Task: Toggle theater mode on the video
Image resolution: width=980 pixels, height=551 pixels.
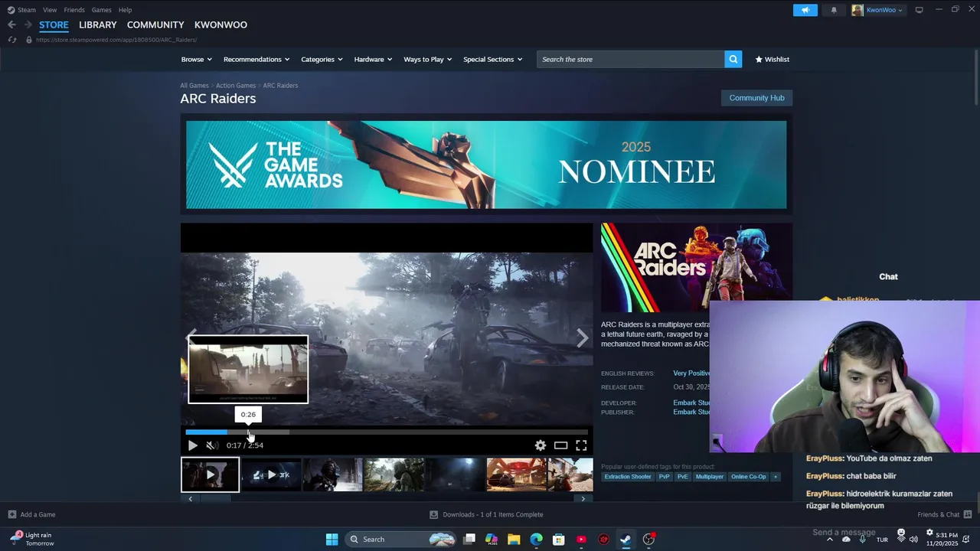Action: [x=560, y=445]
